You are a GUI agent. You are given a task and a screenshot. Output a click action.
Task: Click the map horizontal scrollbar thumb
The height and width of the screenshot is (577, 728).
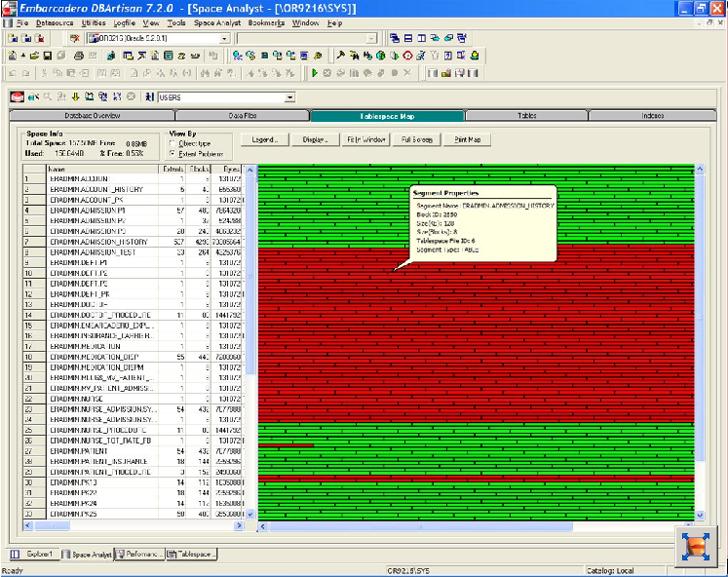click(421, 526)
